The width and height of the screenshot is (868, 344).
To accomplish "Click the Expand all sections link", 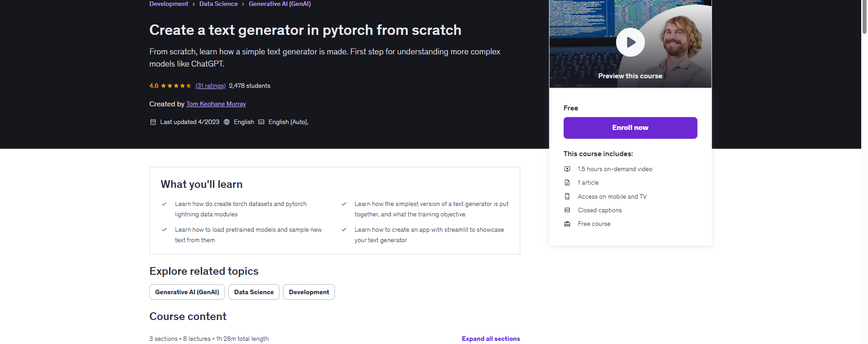I will 491,339.
